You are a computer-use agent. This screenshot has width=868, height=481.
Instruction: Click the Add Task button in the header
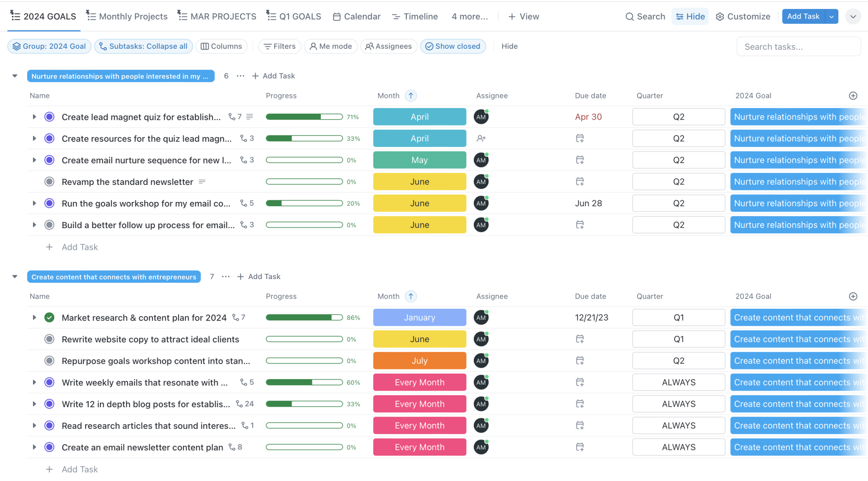803,16
